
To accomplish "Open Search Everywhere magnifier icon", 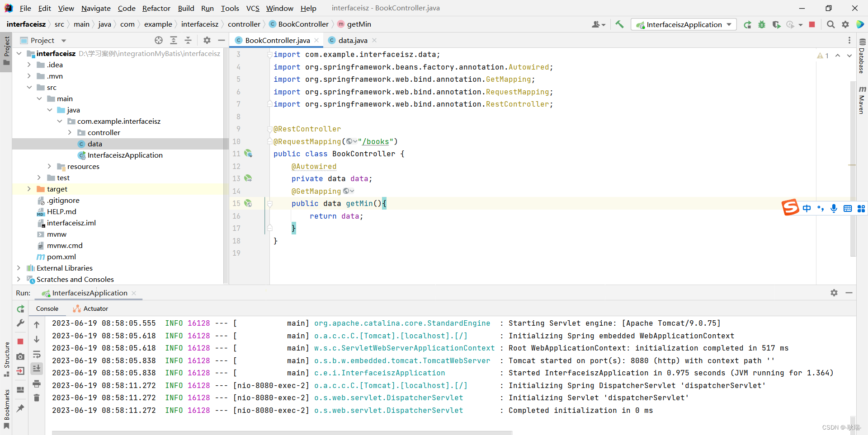I will pos(831,24).
